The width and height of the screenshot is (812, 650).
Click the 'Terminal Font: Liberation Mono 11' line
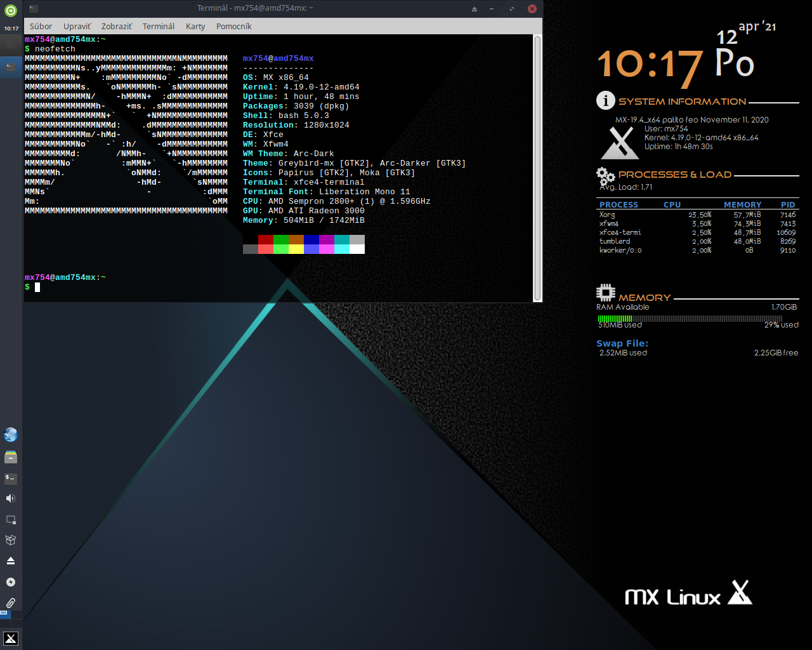point(327,192)
